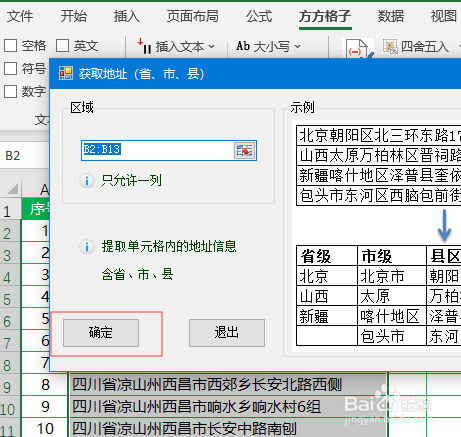This screenshot has width=461, height=437.
Task: Click the 太原 example cell
Action: [x=392, y=296]
